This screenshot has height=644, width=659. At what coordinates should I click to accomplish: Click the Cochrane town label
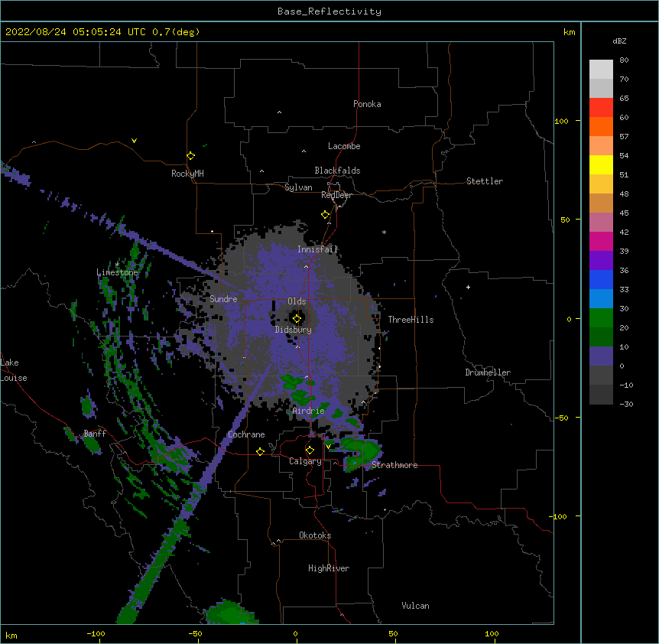click(x=246, y=434)
